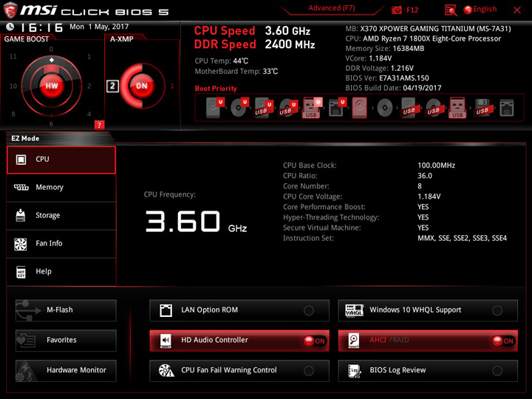Select the UEFI CD/DVD boot device

[x=239, y=108]
